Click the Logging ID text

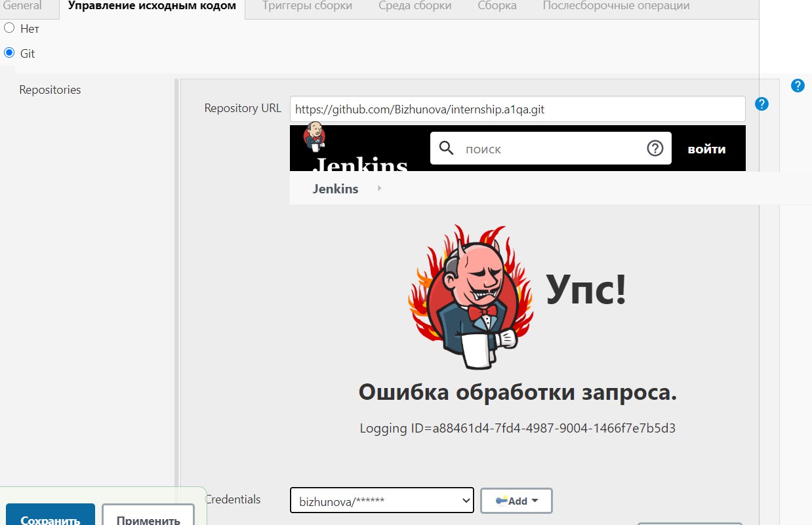click(x=518, y=429)
